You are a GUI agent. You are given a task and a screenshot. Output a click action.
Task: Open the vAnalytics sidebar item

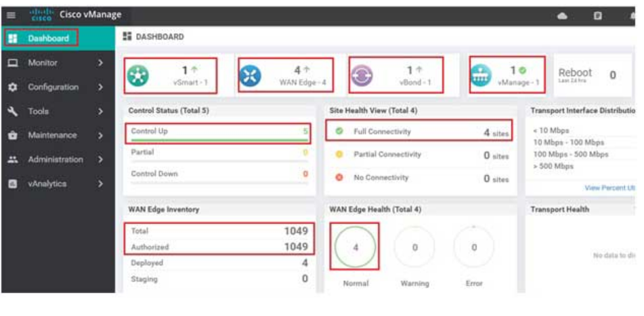46,184
